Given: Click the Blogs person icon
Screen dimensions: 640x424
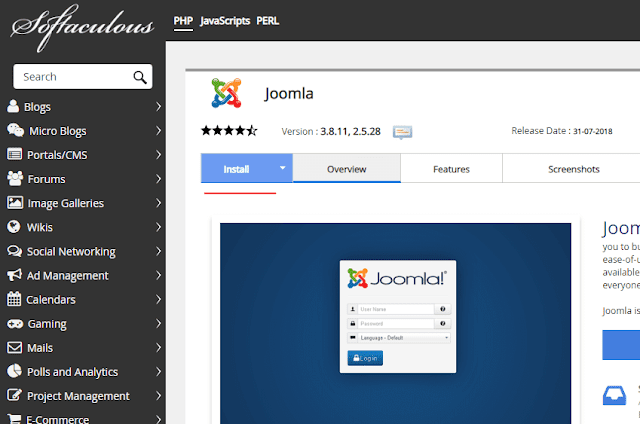Looking at the screenshot, I should click(13, 106).
